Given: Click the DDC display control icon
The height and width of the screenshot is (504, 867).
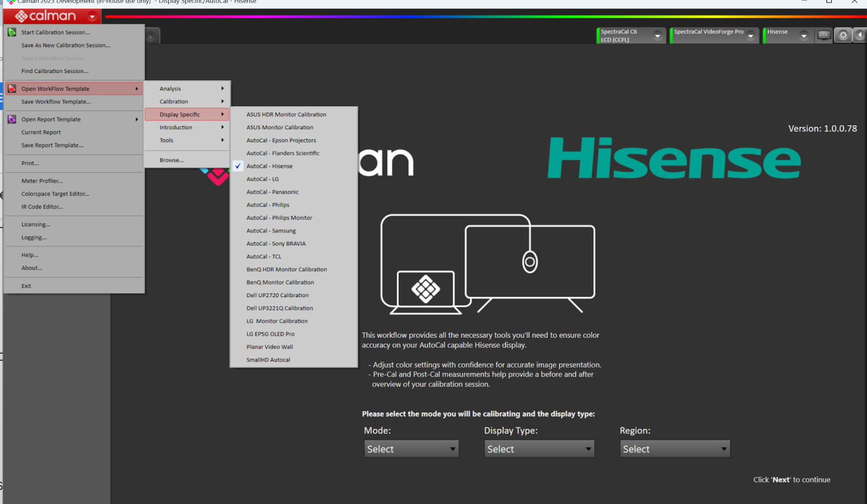Looking at the screenshot, I should click(824, 35).
